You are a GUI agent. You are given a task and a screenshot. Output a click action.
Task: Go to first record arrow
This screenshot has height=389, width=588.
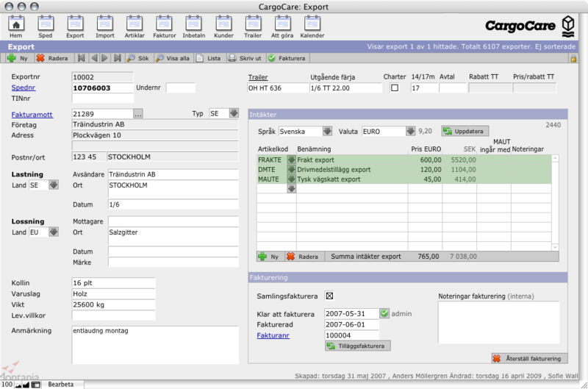[82, 58]
